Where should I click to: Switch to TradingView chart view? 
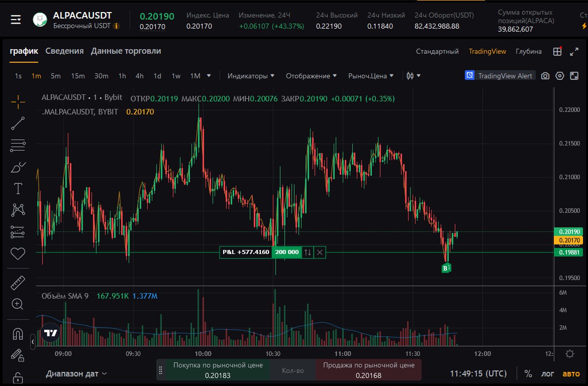click(487, 51)
